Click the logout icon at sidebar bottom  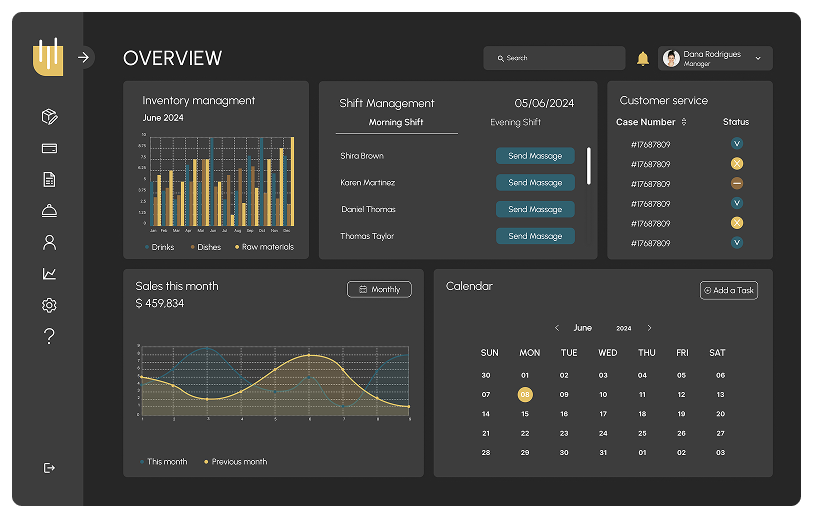[x=49, y=467]
